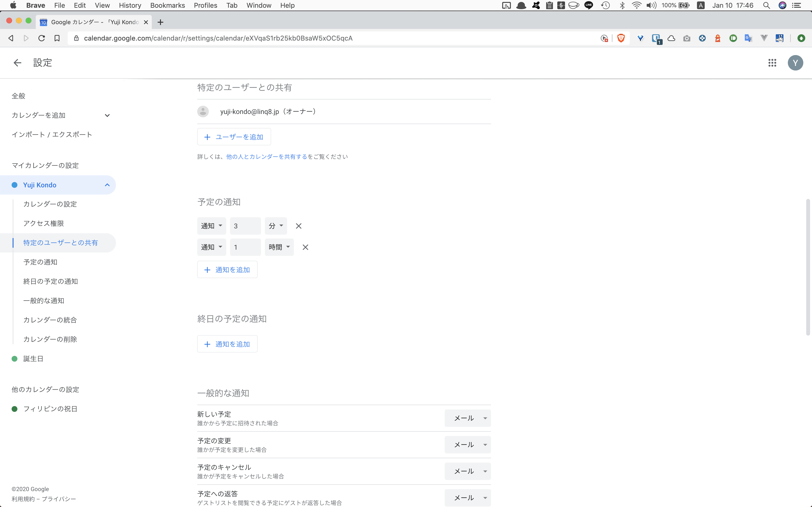This screenshot has height=507, width=812.
Task: Collapse the Yuji Kondo settings section
Action: (107, 185)
